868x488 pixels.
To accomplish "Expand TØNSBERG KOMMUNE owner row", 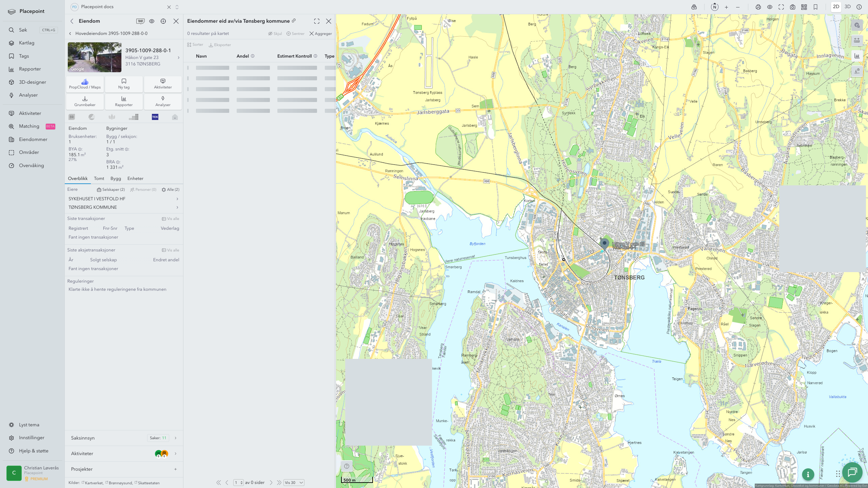I will click(123, 207).
